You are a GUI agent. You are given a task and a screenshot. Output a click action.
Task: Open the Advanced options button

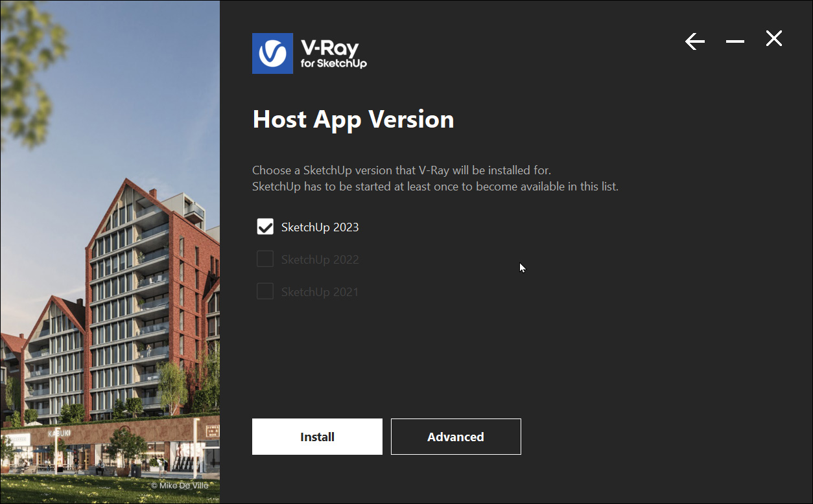tap(456, 437)
